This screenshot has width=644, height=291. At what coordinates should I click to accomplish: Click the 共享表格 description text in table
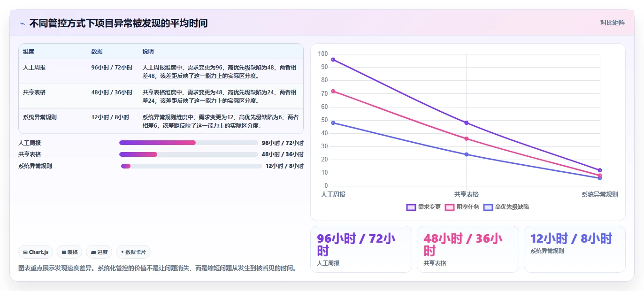220,96
